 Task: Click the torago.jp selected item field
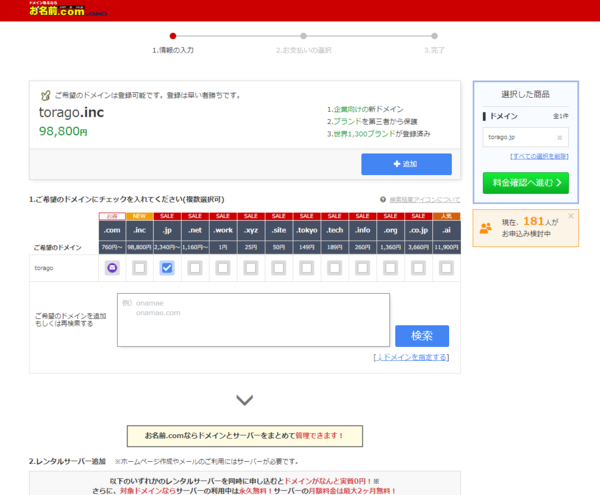pyautogui.click(x=526, y=137)
